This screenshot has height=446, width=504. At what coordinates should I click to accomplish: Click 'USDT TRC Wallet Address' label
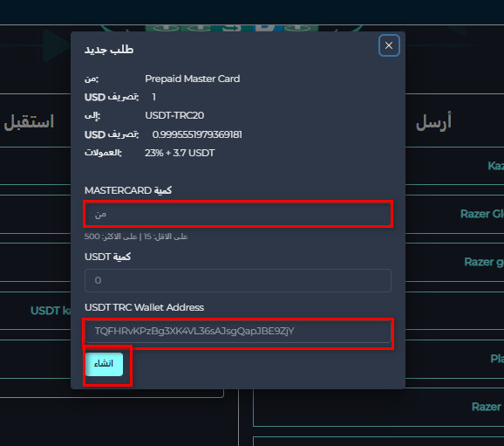[x=144, y=307]
